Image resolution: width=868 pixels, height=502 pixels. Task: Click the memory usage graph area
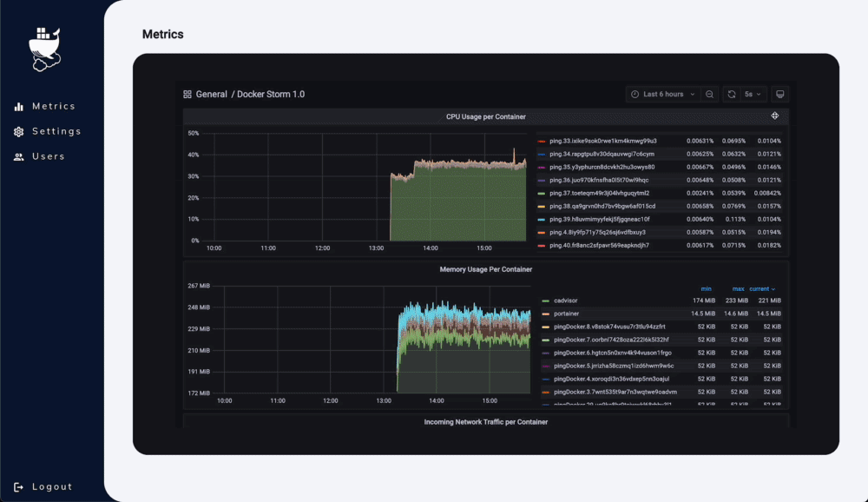pyautogui.click(x=371, y=339)
